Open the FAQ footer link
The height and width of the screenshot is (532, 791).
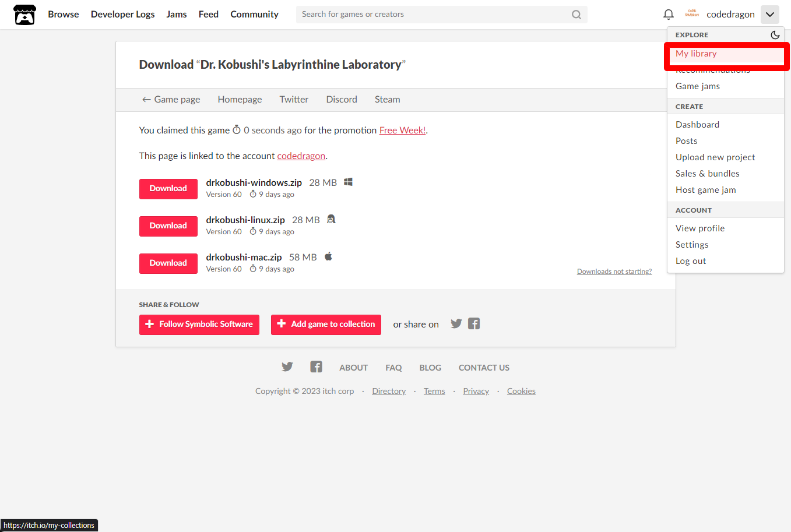coord(393,368)
